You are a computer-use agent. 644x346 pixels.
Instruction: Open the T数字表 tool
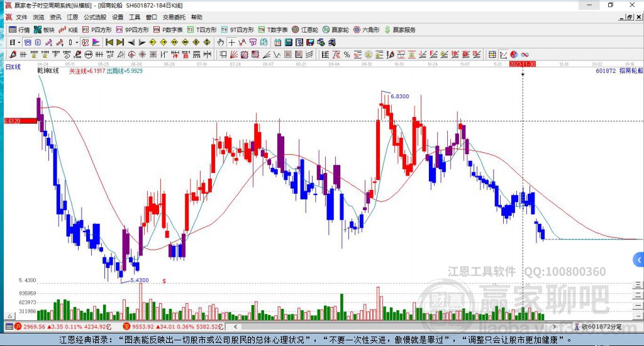pos(273,30)
